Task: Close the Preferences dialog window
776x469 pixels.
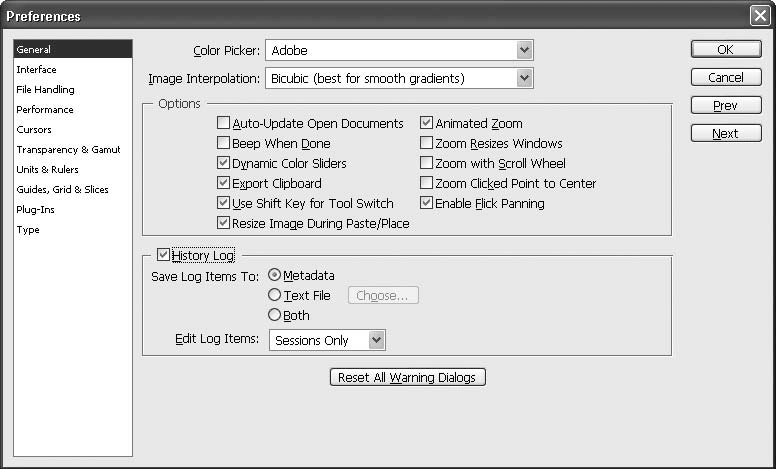Action: pyautogui.click(x=759, y=15)
